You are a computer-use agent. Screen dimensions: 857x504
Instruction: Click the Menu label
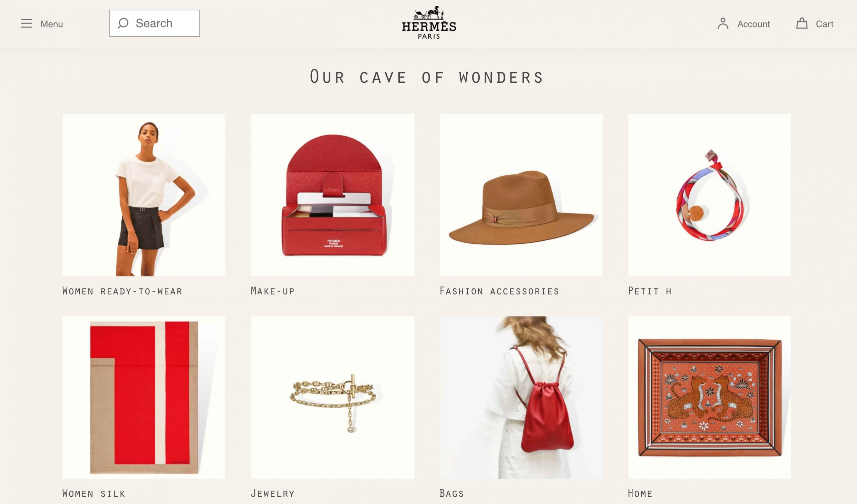52,24
